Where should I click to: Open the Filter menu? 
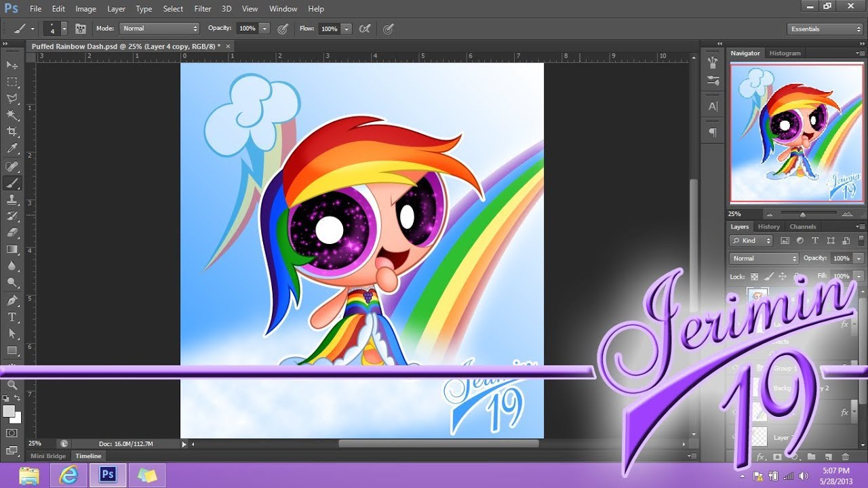click(x=203, y=9)
